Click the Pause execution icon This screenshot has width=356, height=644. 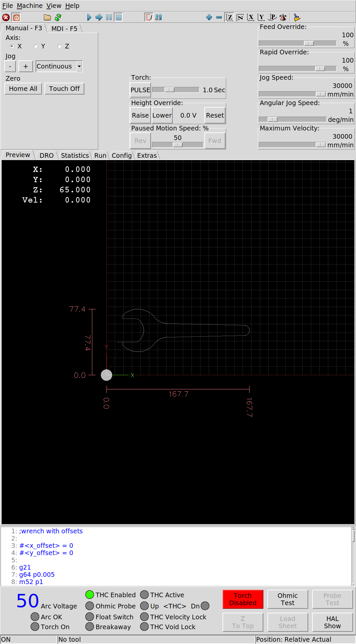(109, 17)
